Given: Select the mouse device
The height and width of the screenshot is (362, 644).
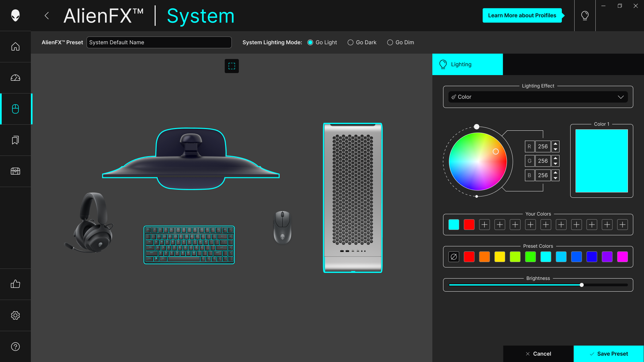Looking at the screenshot, I should click(282, 227).
